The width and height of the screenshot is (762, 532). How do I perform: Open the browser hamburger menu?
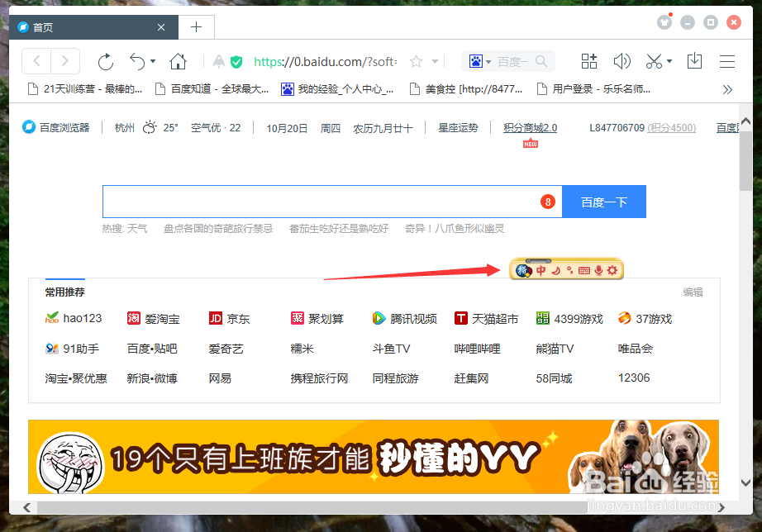(x=726, y=61)
